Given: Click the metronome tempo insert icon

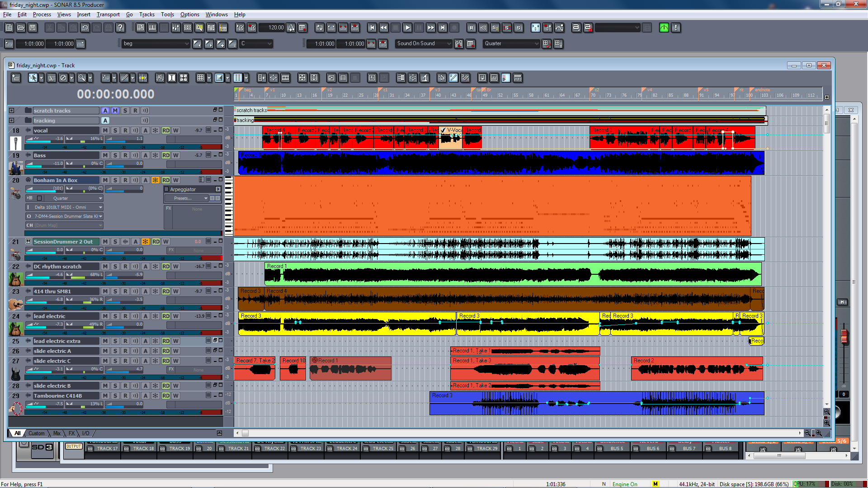Looking at the screenshot, I should pos(291,28).
